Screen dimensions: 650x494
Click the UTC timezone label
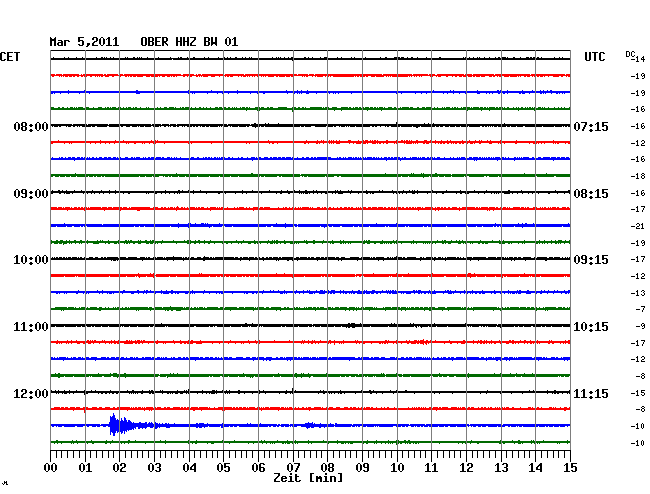(x=594, y=57)
